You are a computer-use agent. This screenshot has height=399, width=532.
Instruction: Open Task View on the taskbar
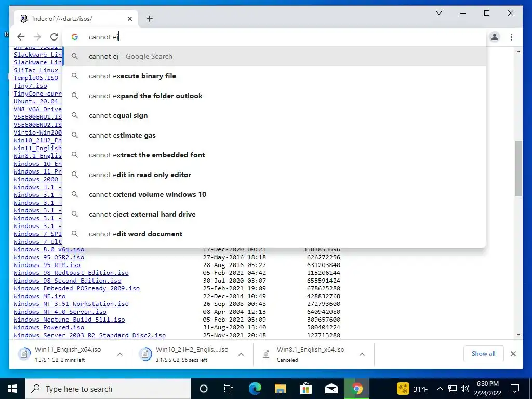coord(229,389)
